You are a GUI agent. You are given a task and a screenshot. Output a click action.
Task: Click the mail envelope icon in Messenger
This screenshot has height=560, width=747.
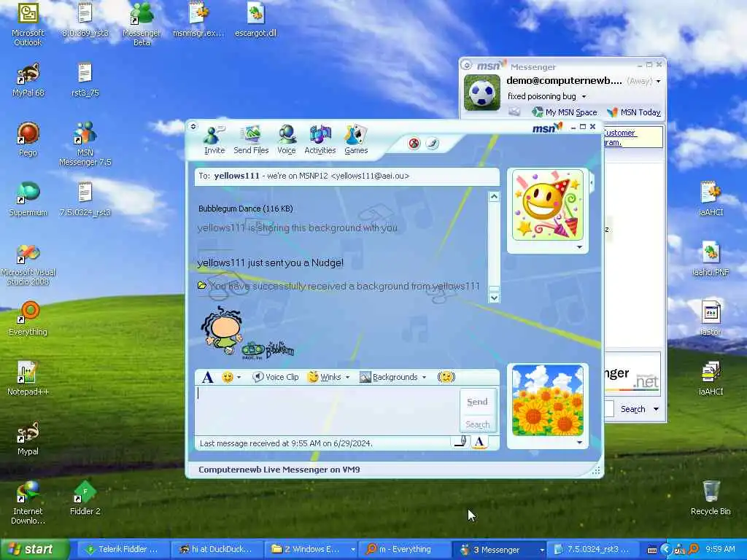[x=514, y=112]
